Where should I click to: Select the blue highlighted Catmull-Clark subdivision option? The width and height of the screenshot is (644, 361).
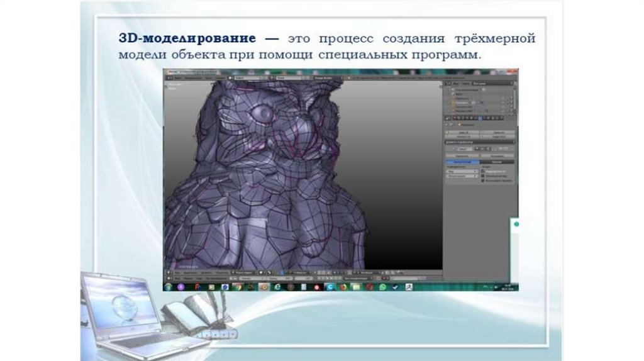click(462, 162)
